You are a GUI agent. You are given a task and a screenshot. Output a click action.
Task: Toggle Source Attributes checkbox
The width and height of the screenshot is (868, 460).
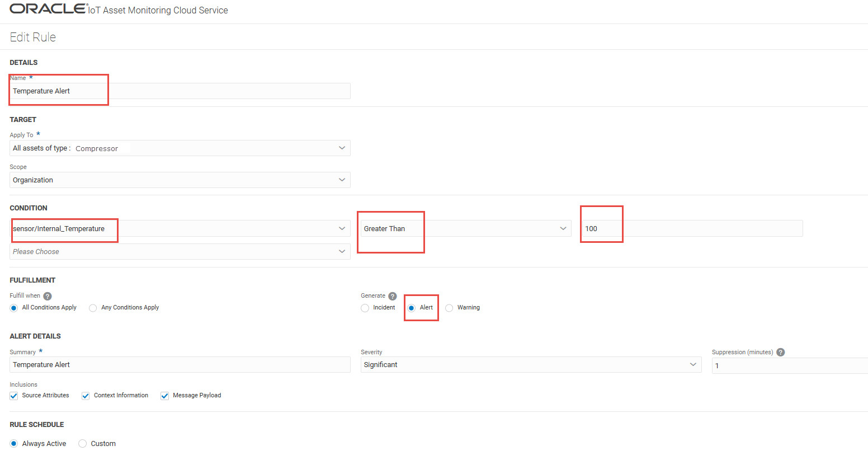(x=14, y=396)
